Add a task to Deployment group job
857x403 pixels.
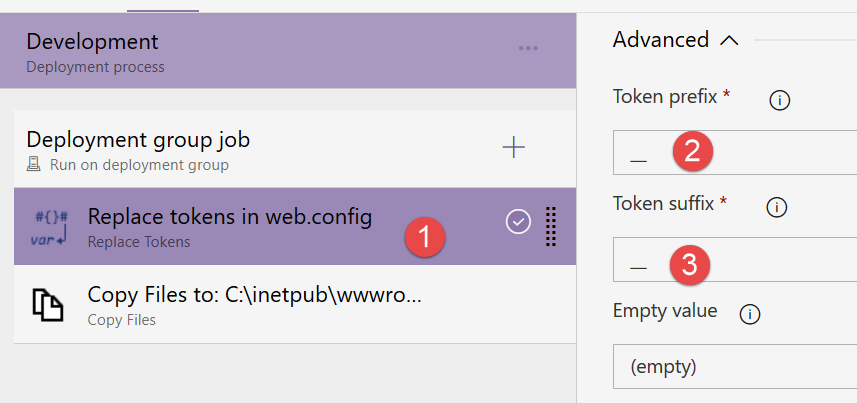coord(513,148)
